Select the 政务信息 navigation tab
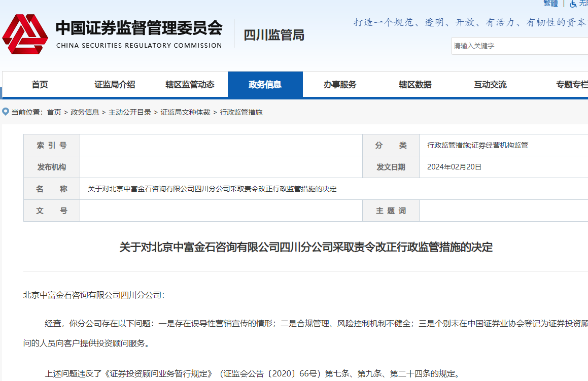The width and height of the screenshot is (588, 381). pyautogui.click(x=265, y=85)
